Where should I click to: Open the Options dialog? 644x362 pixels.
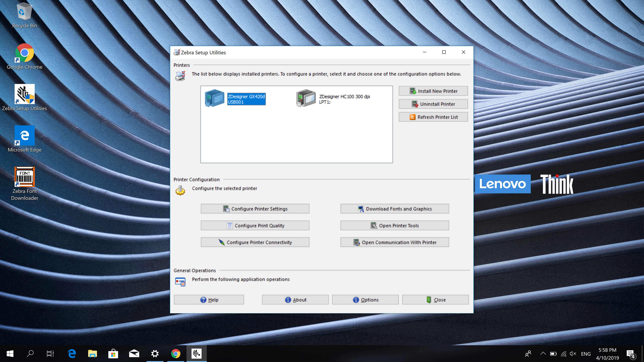pyautogui.click(x=365, y=299)
